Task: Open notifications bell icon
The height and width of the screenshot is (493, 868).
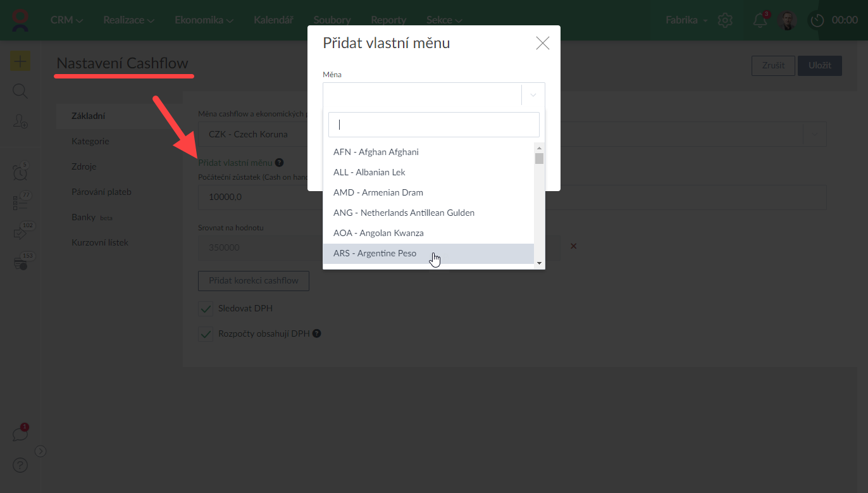Action: 760,20
